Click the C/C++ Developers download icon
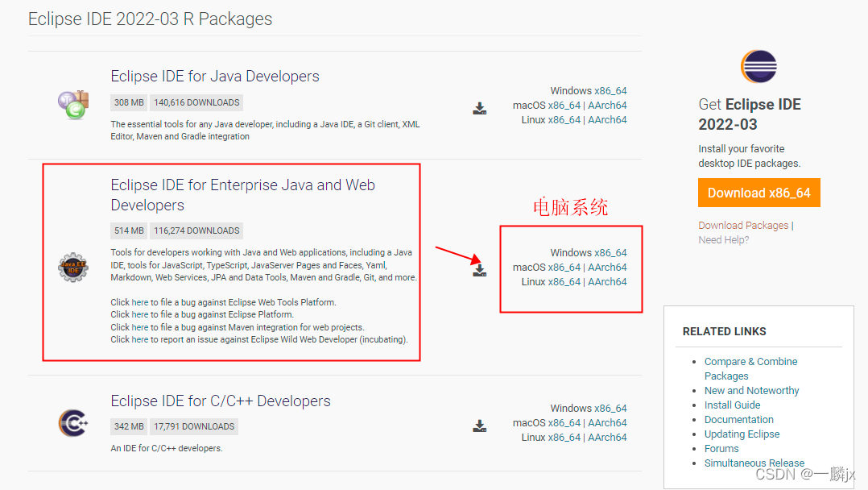Viewport: 868px width, 490px height. [479, 426]
